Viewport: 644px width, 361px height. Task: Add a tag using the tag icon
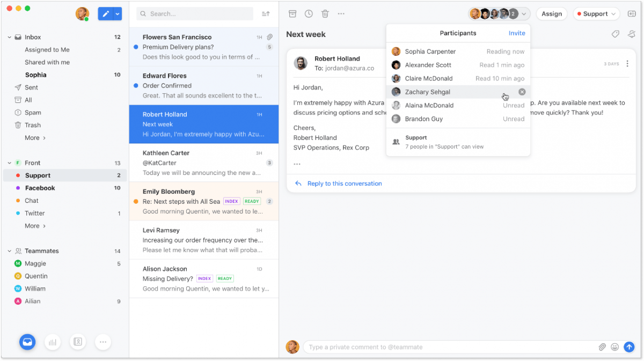(x=615, y=33)
